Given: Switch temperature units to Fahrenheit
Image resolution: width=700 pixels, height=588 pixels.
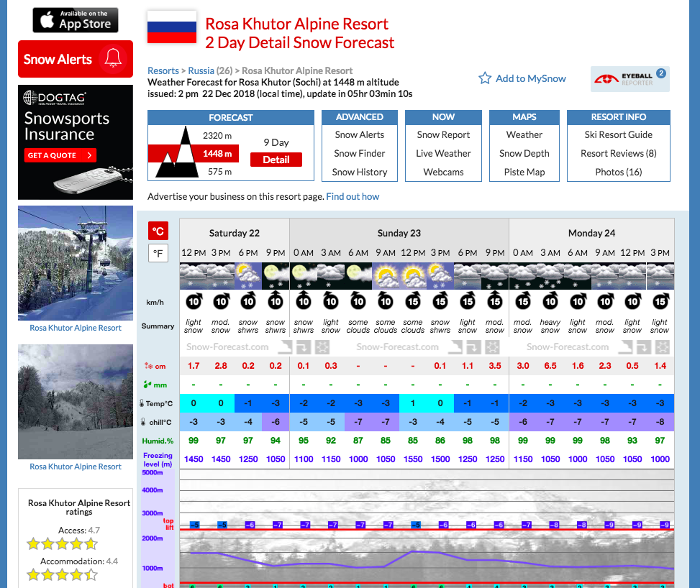Looking at the screenshot, I should (x=158, y=254).
